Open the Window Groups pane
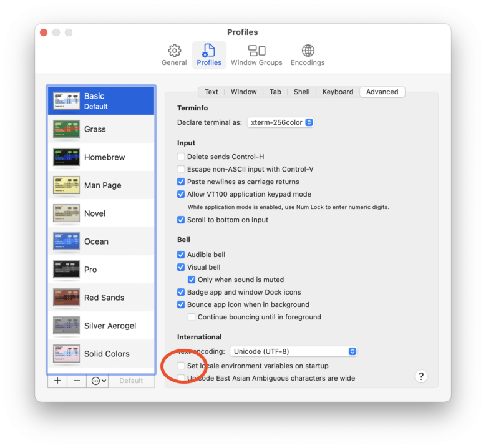The width and height of the screenshot is (486, 448). click(x=256, y=55)
